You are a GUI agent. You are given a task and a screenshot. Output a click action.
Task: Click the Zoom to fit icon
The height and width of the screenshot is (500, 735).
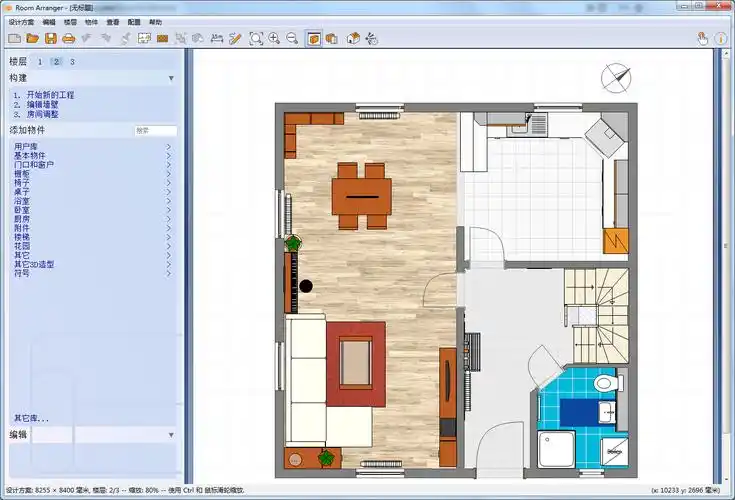click(x=256, y=39)
